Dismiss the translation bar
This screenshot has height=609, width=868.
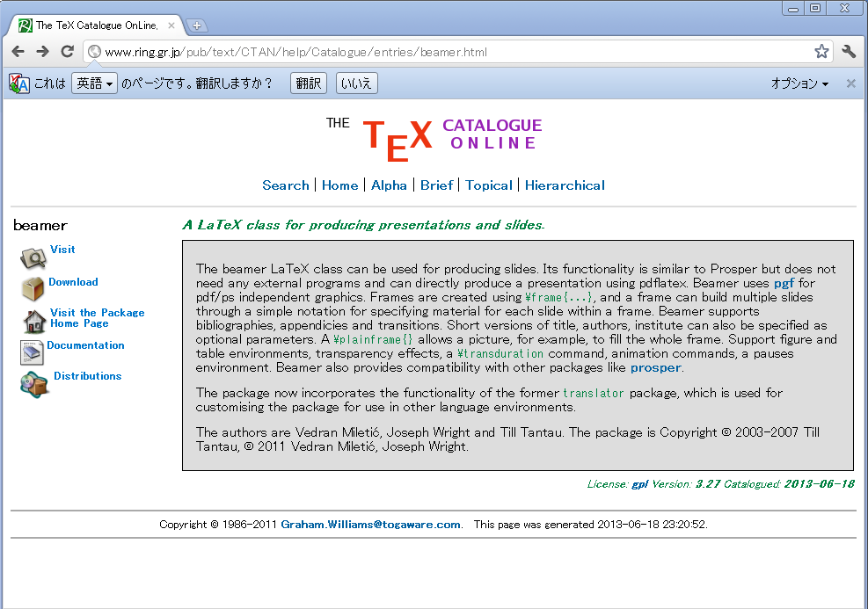tap(850, 83)
